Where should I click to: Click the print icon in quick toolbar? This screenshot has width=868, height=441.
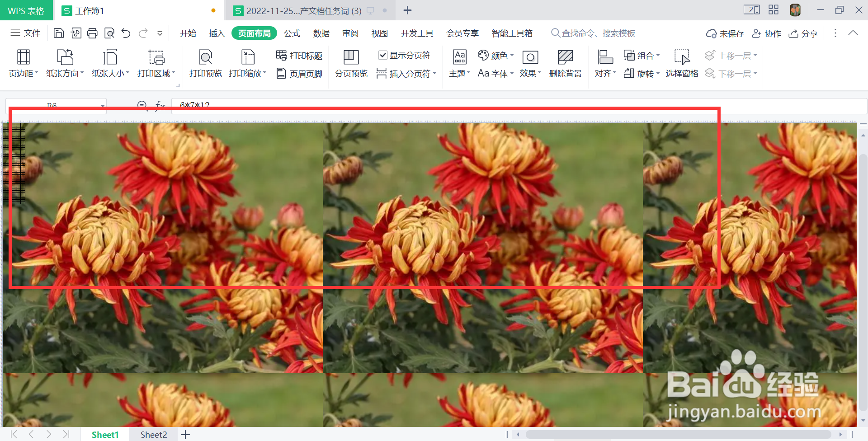coord(92,33)
